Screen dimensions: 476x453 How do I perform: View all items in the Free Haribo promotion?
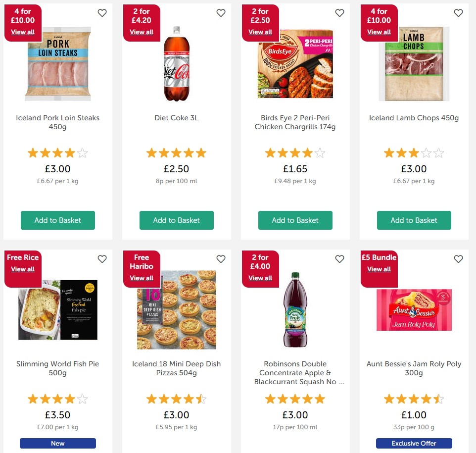[x=142, y=278]
